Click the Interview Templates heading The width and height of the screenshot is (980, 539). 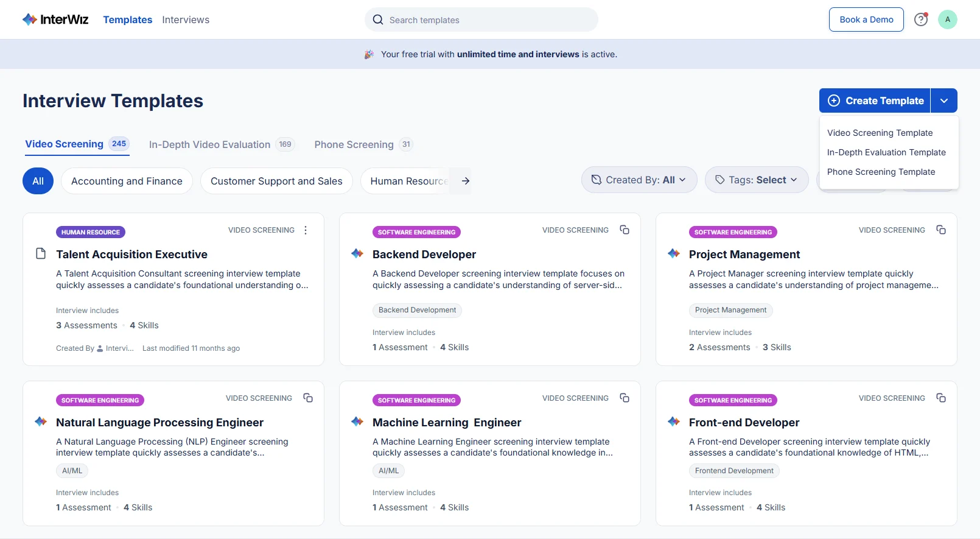pos(113,100)
